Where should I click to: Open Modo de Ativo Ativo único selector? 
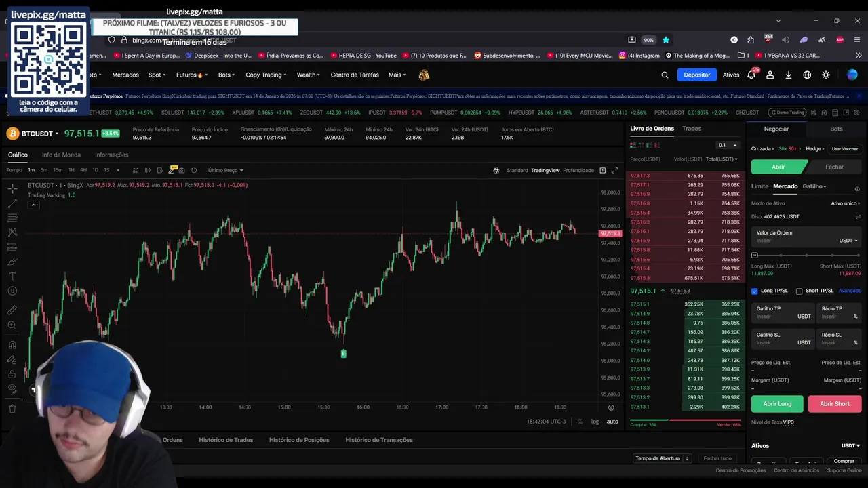tap(846, 203)
